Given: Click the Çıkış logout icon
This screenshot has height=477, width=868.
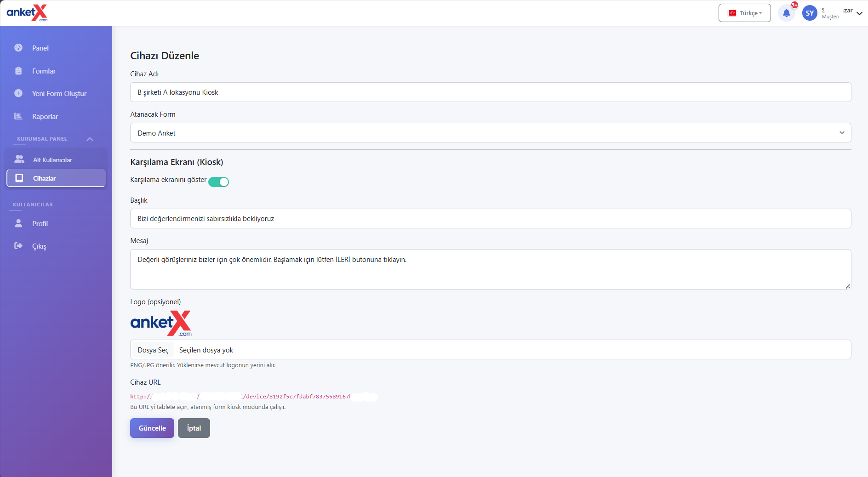Looking at the screenshot, I should point(18,246).
